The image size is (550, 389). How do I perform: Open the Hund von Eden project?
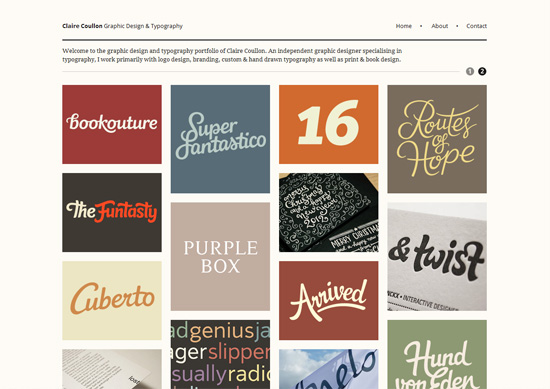coord(437,354)
